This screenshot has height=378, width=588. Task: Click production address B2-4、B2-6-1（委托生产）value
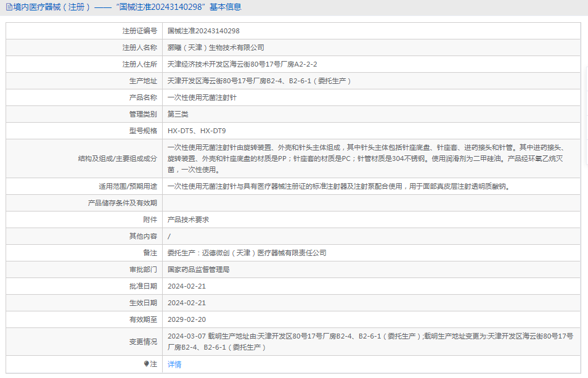pyautogui.click(x=259, y=81)
